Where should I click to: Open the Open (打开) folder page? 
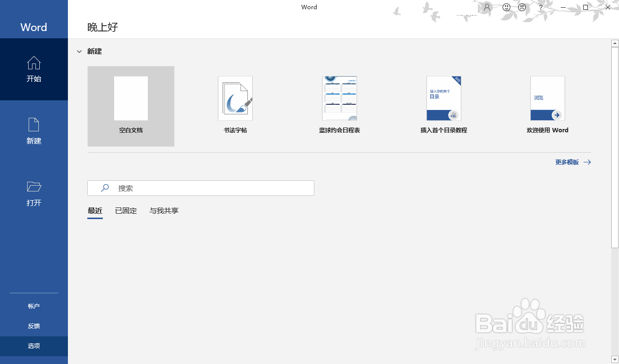coord(34,193)
